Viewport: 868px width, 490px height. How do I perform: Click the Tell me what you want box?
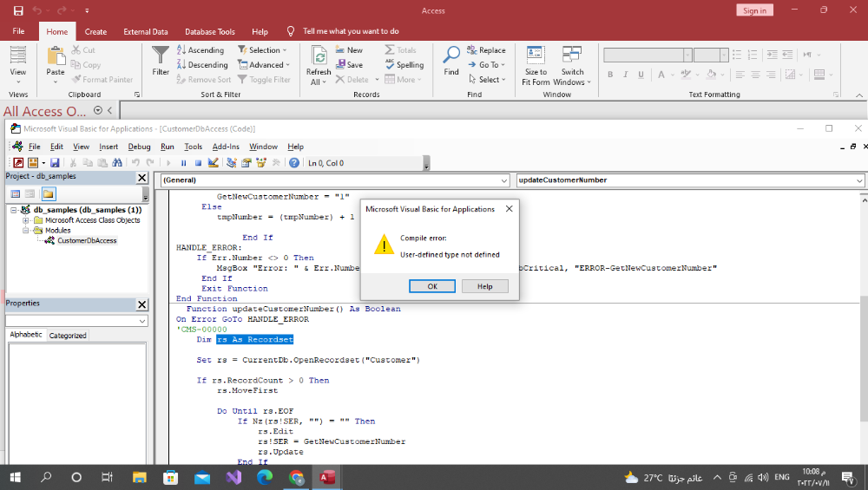pyautogui.click(x=351, y=31)
